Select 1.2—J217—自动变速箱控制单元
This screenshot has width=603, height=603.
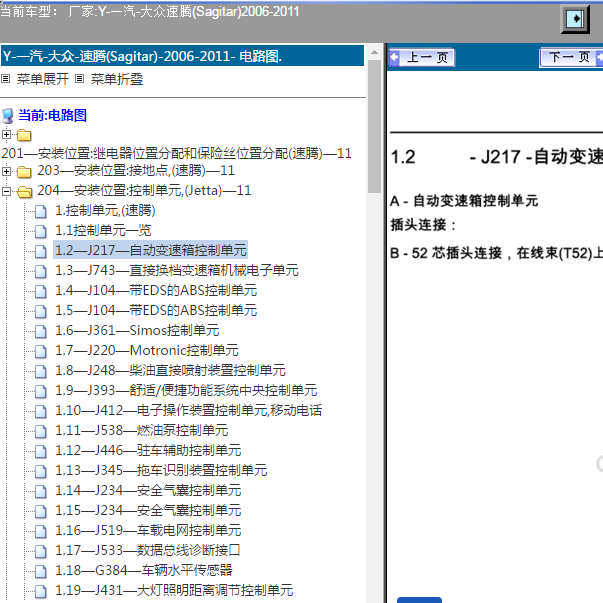tap(150, 250)
